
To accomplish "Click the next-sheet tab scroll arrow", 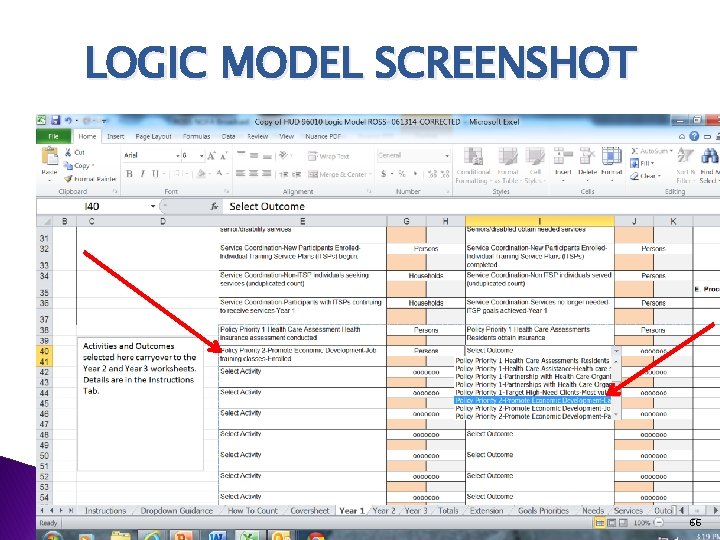I will tap(61, 510).
